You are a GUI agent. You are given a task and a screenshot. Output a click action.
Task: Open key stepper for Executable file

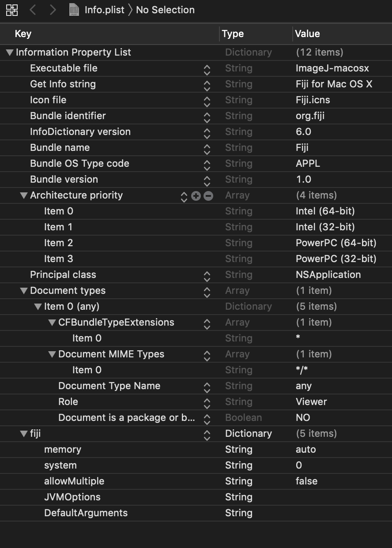click(x=207, y=69)
